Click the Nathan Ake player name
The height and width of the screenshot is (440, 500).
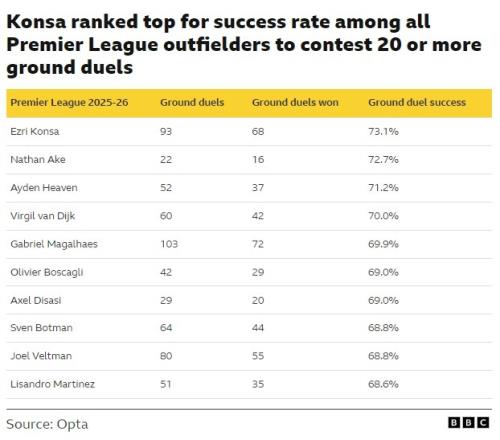pyautogui.click(x=38, y=159)
